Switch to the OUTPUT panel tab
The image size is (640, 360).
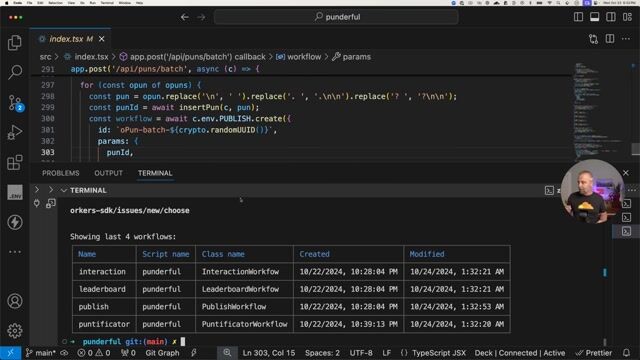coord(108,173)
